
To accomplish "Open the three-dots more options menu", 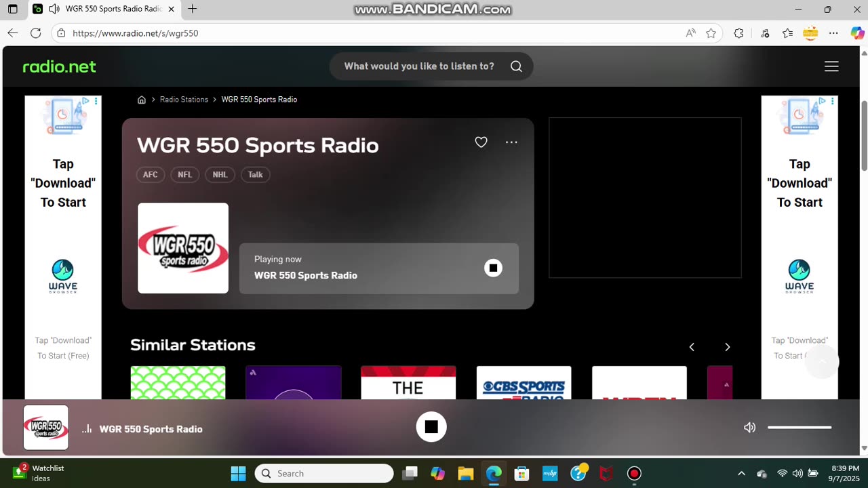I will [511, 142].
